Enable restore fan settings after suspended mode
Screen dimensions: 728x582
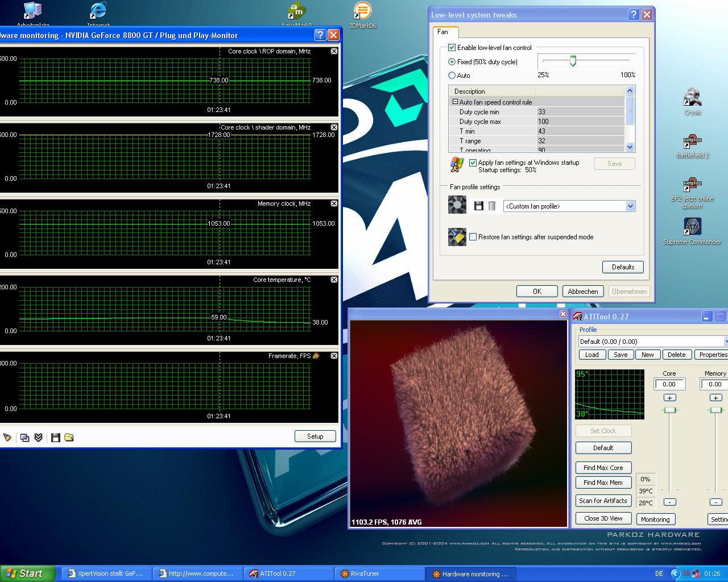473,237
